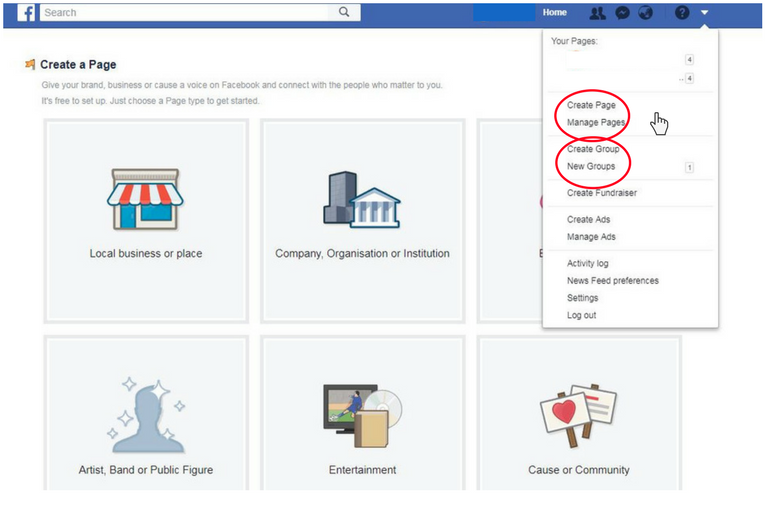The image size is (770, 510).
Task: Select the Entertainment label
Action: coord(362,470)
